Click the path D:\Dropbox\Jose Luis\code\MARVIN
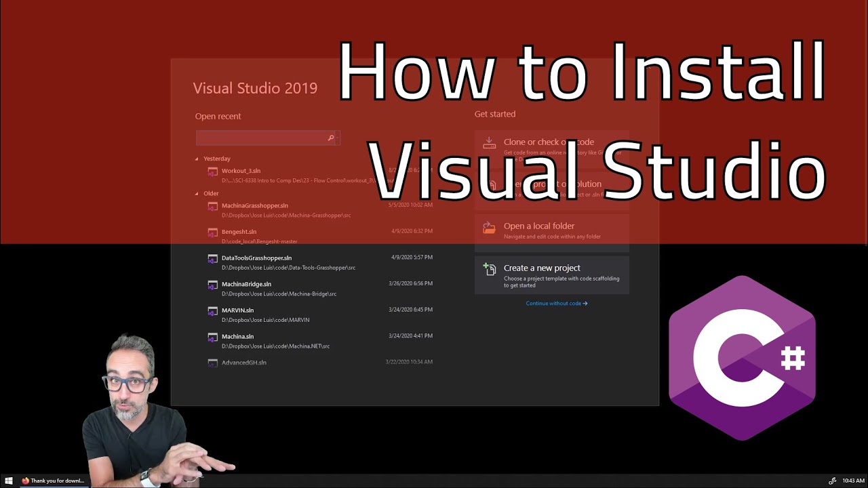Screen dimensions: 868x488 [265, 320]
